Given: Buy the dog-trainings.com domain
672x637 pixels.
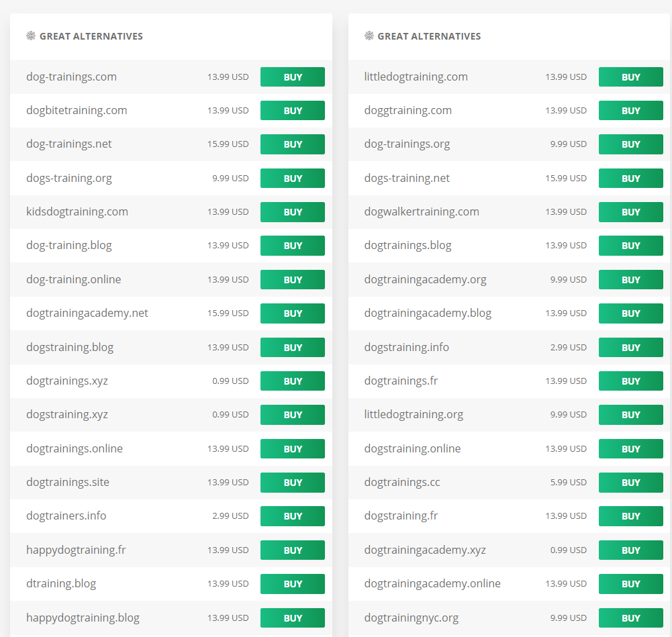Looking at the screenshot, I should 292,77.
